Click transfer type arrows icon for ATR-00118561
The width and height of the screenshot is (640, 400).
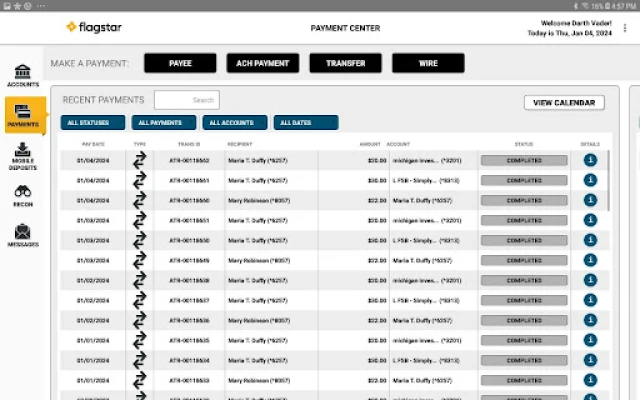[x=140, y=180]
